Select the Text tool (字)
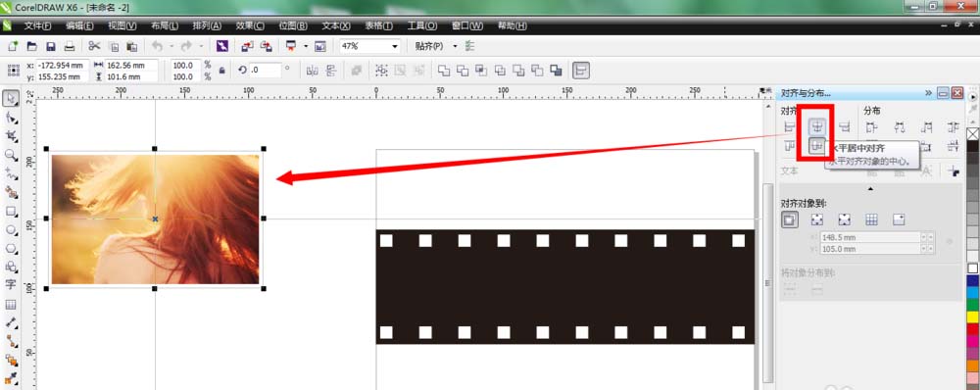Image resolution: width=980 pixels, height=390 pixels. click(x=11, y=285)
